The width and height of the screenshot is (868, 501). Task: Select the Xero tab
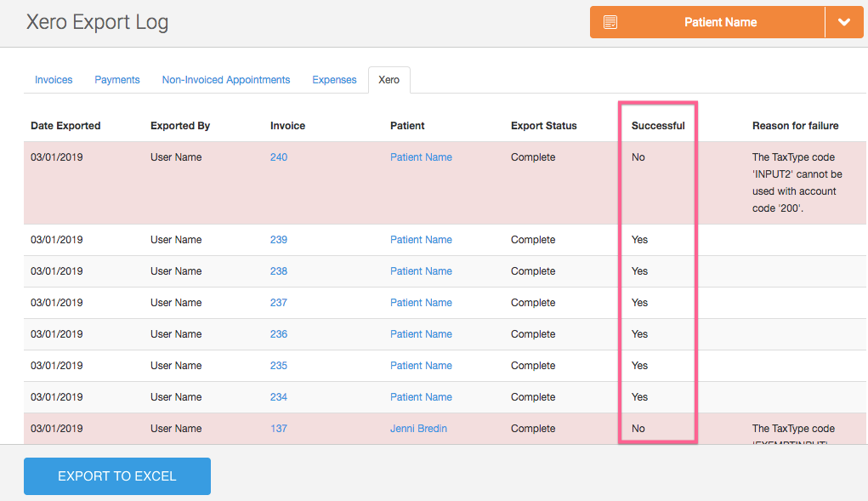[389, 80]
